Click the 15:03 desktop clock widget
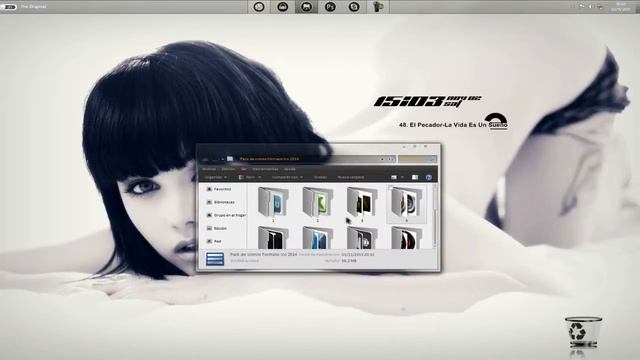 (x=427, y=101)
